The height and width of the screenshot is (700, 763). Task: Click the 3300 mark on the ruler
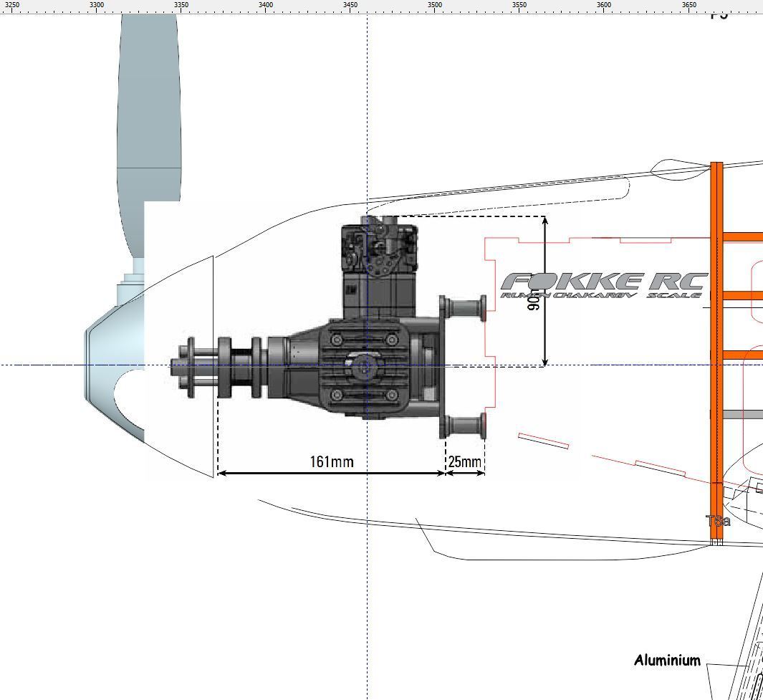tap(97, 6)
